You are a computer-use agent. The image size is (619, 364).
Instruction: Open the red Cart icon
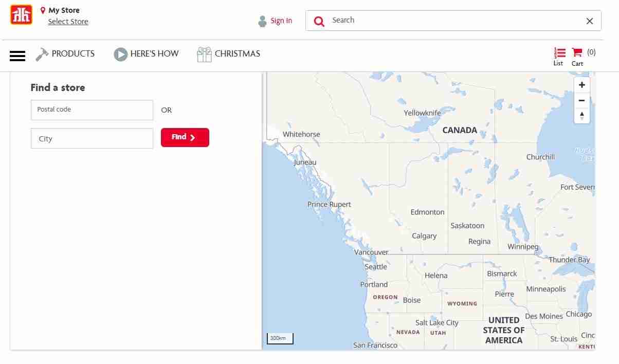(576, 53)
